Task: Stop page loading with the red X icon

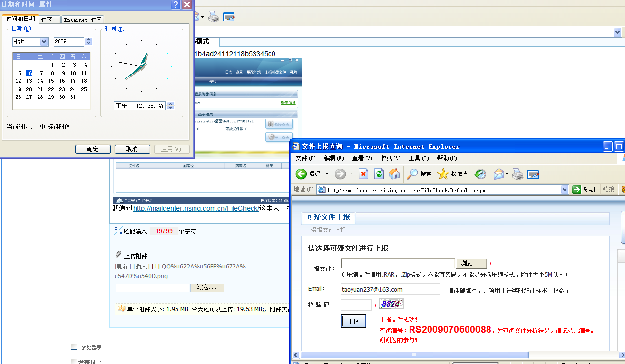Action: (363, 174)
